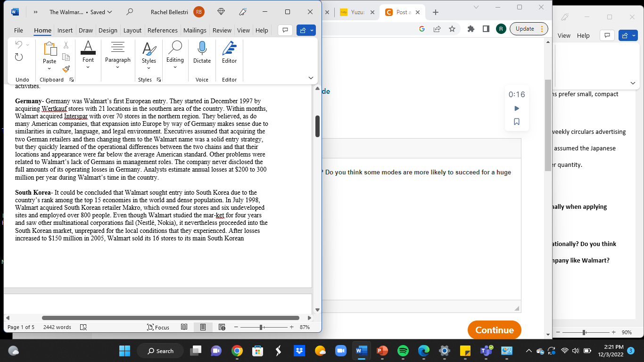
Task: Open the Mailings tab
Action: 195,30
